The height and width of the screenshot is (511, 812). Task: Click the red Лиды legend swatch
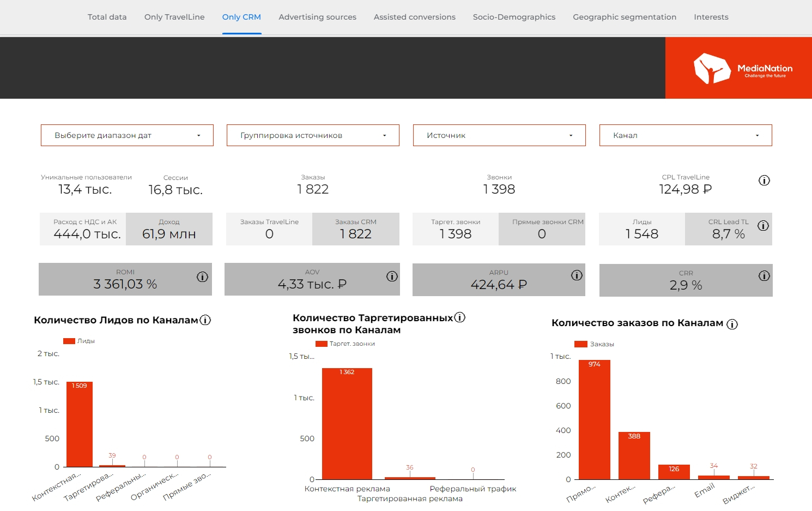coord(69,341)
